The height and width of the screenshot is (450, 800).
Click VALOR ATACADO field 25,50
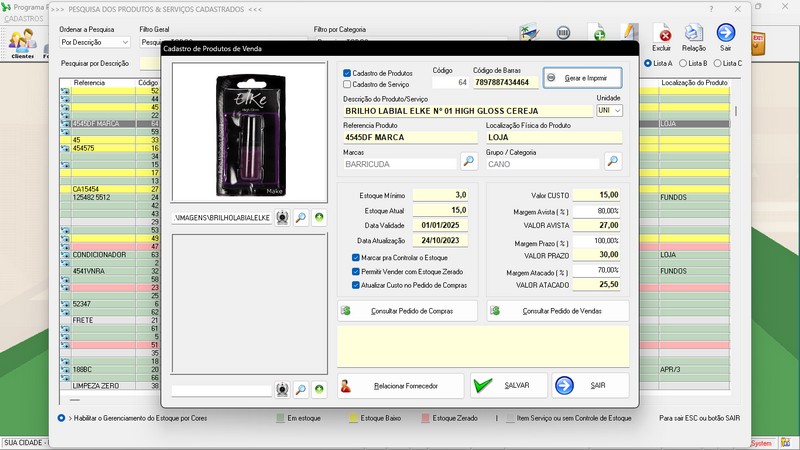click(x=596, y=285)
